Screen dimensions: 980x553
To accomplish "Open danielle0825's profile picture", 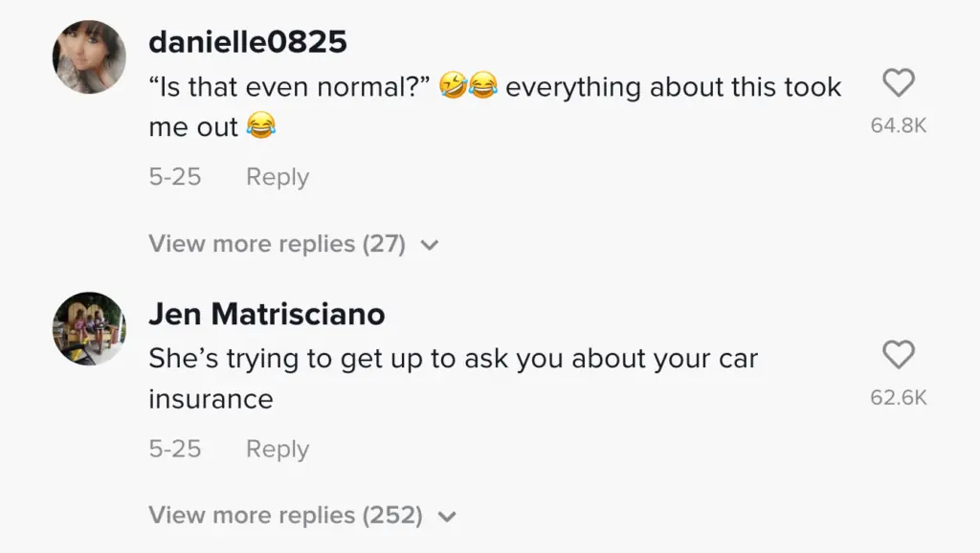I will [89, 57].
